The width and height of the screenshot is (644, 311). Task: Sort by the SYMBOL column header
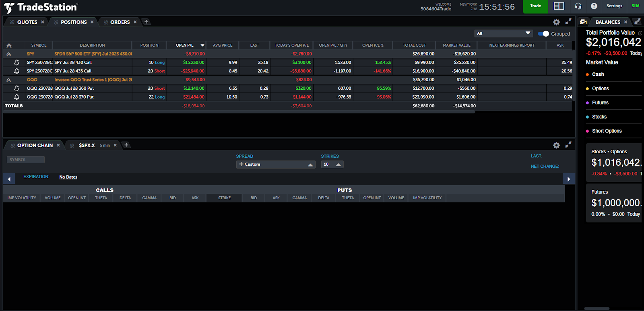pyautogui.click(x=39, y=45)
